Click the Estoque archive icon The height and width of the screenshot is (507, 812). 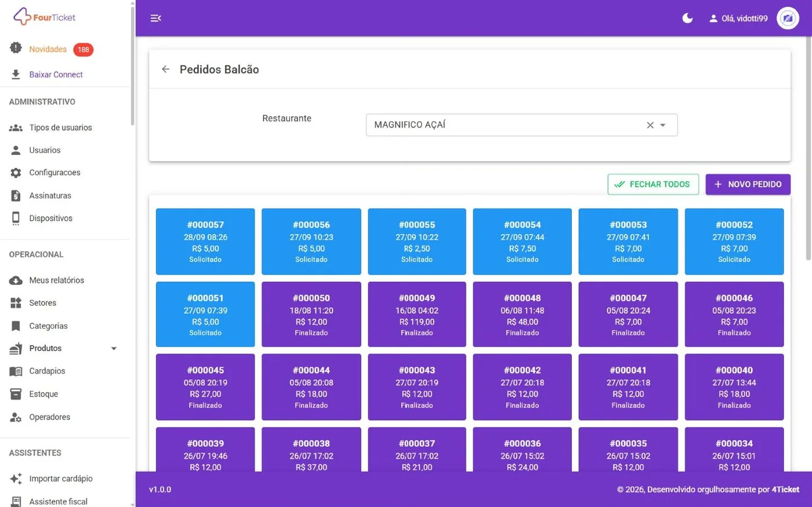(x=16, y=394)
